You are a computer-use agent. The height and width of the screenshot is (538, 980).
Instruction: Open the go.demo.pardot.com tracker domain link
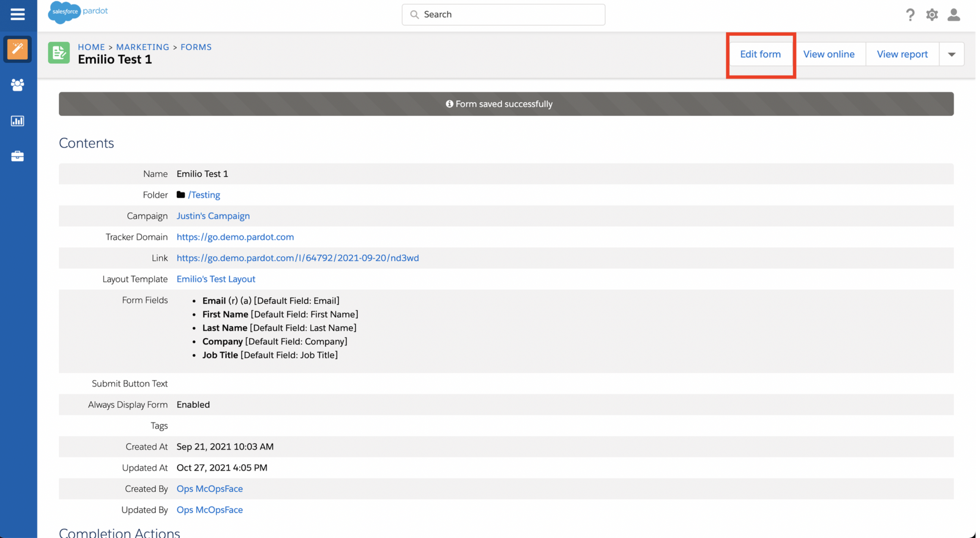(235, 237)
